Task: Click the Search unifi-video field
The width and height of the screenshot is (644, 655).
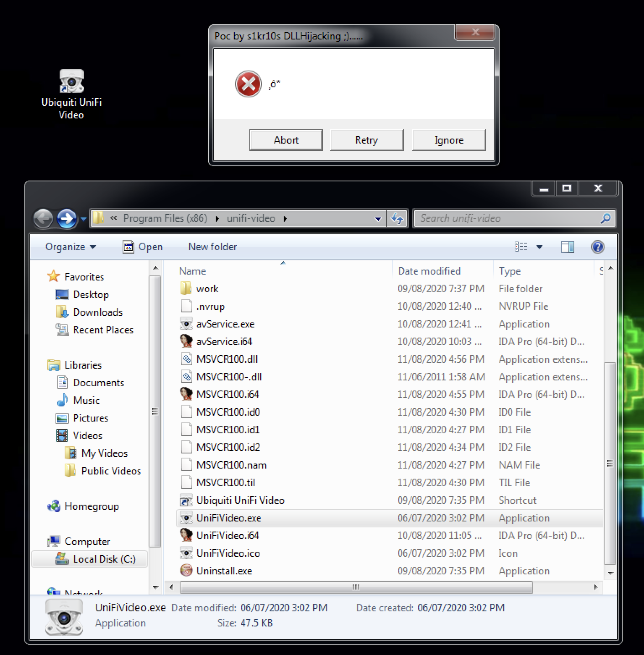Action: [x=514, y=218]
